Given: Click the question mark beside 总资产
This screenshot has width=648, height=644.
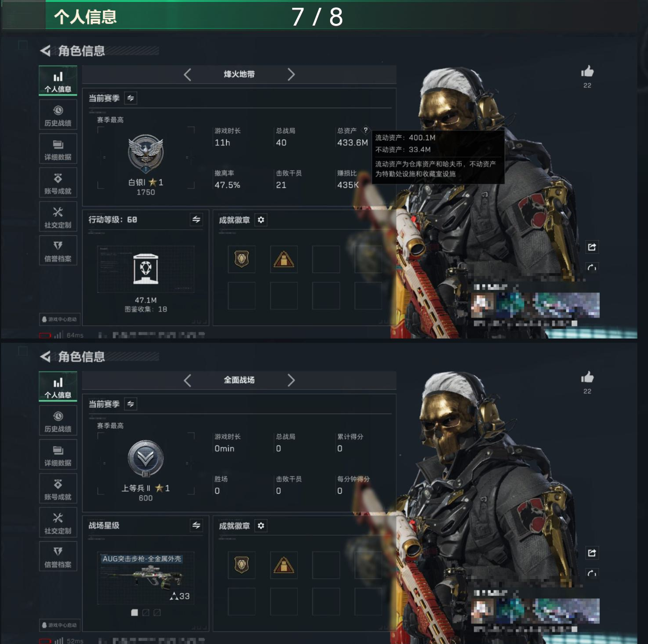Looking at the screenshot, I should pyautogui.click(x=365, y=130).
